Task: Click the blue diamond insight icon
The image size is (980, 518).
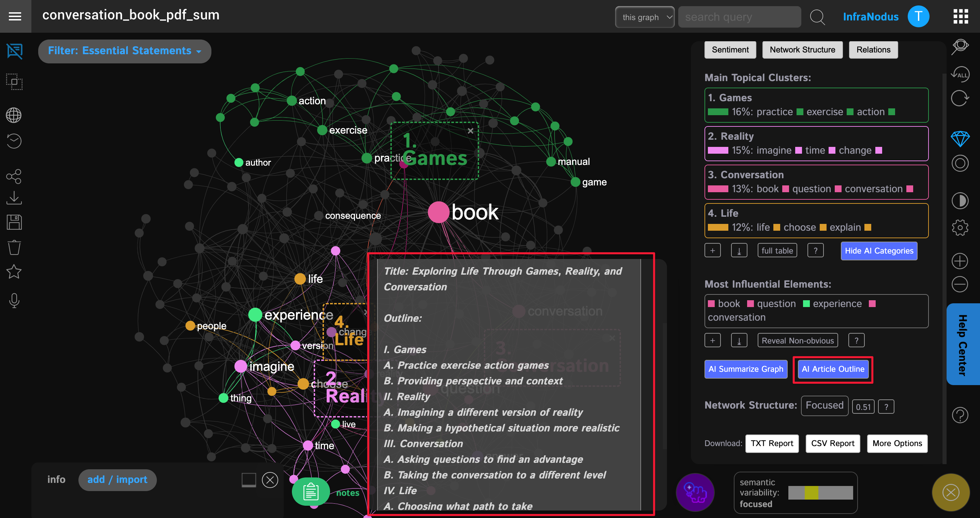Action: (960, 138)
